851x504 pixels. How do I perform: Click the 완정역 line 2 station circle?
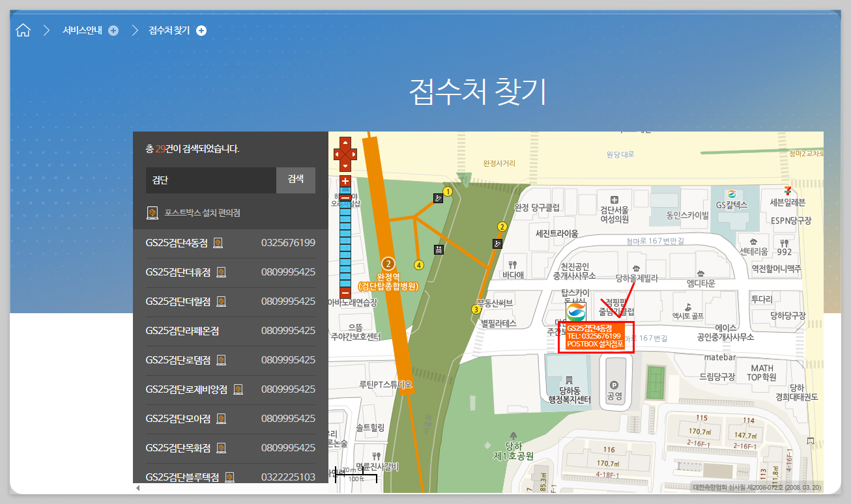coord(388,264)
